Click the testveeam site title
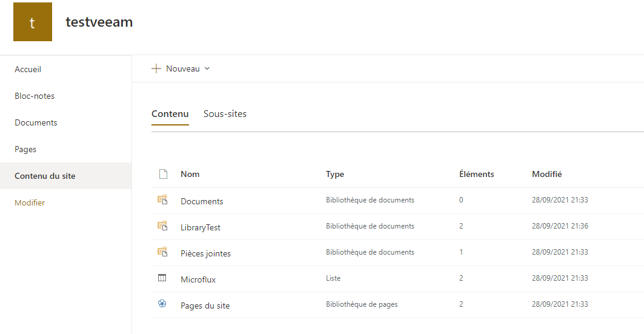This screenshot has height=334, width=644. 99,22
